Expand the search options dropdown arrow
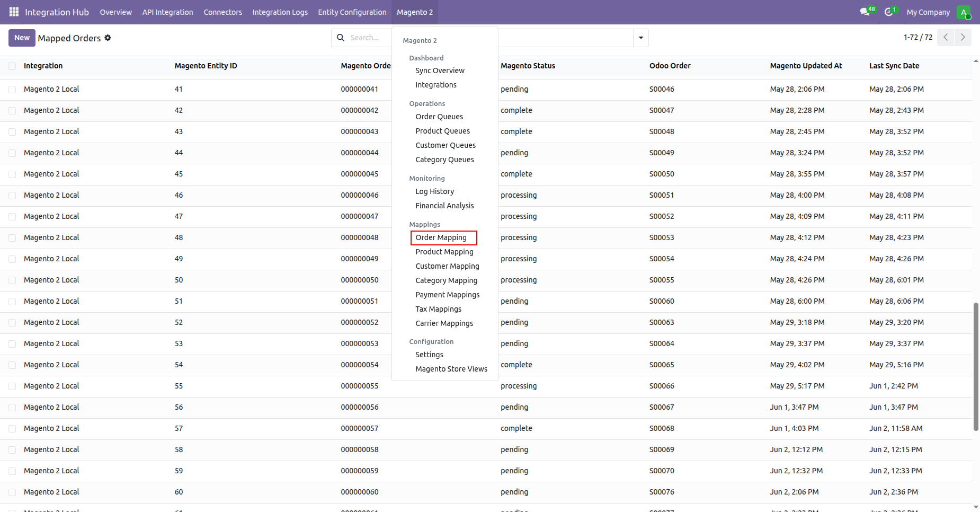The height and width of the screenshot is (512, 980). coord(641,38)
